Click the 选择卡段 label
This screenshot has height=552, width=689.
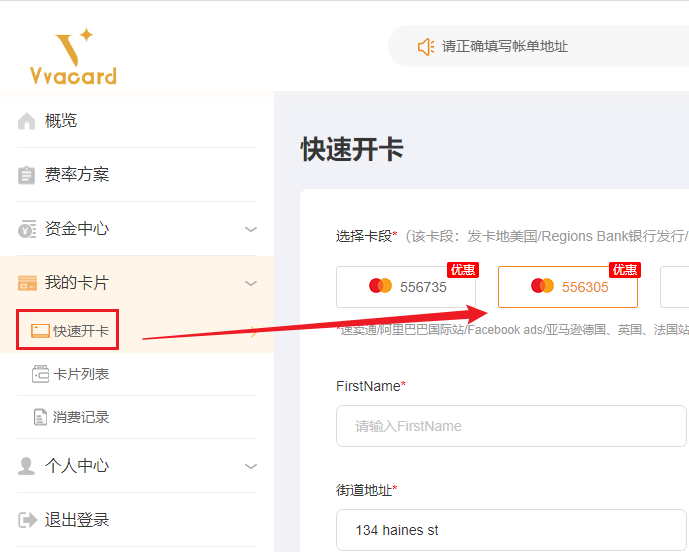click(366, 236)
